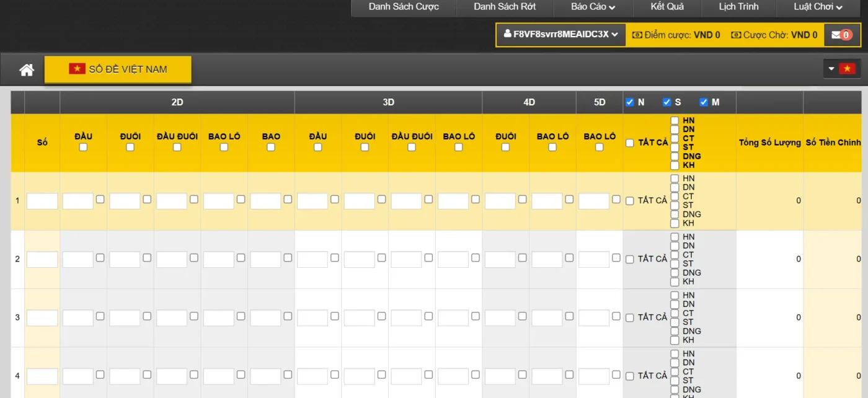868x398 pixels.
Task: Open the mail notifications envelope icon
Action: pos(836,35)
